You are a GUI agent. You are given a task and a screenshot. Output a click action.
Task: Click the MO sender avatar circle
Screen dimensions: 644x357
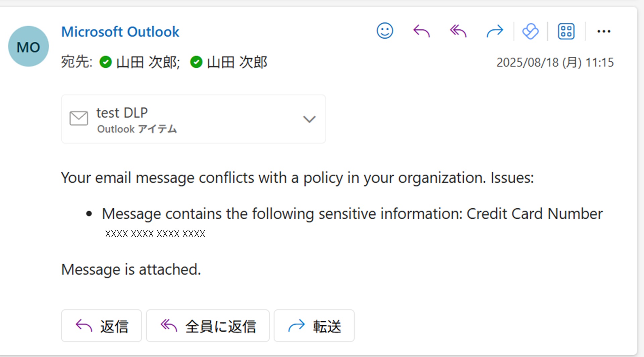tap(29, 46)
